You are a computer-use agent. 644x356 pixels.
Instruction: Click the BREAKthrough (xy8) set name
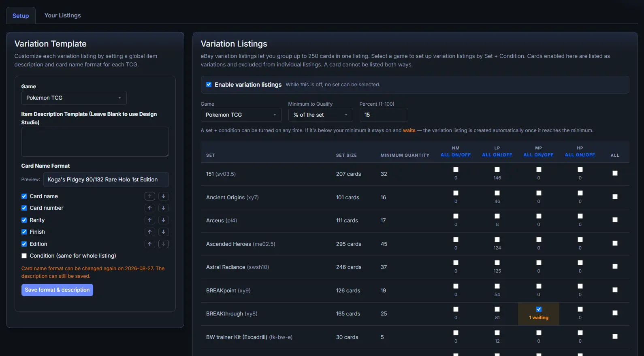click(232, 314)
